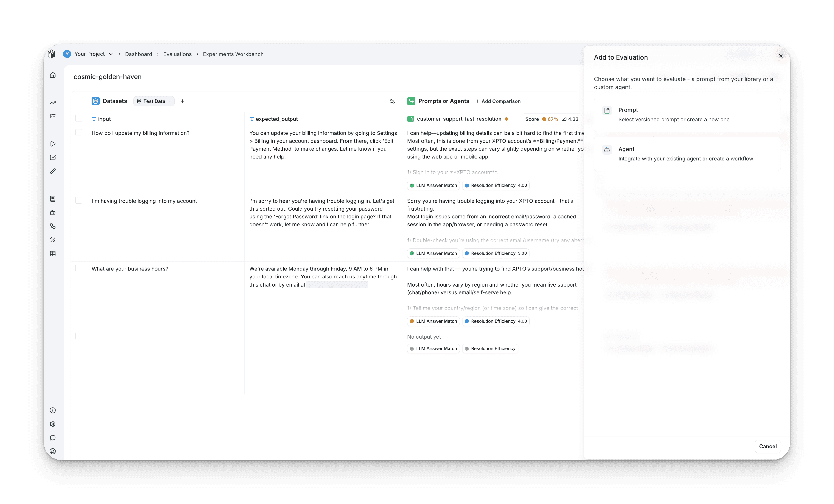Check the business hours row checkbox
This screenshot has width=834, height=504.
pyautogui.click(x=79, y=268)
